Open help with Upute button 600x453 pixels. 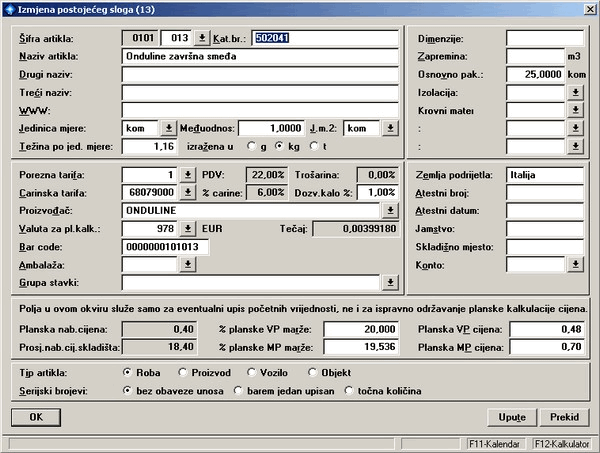pos(512,417)
